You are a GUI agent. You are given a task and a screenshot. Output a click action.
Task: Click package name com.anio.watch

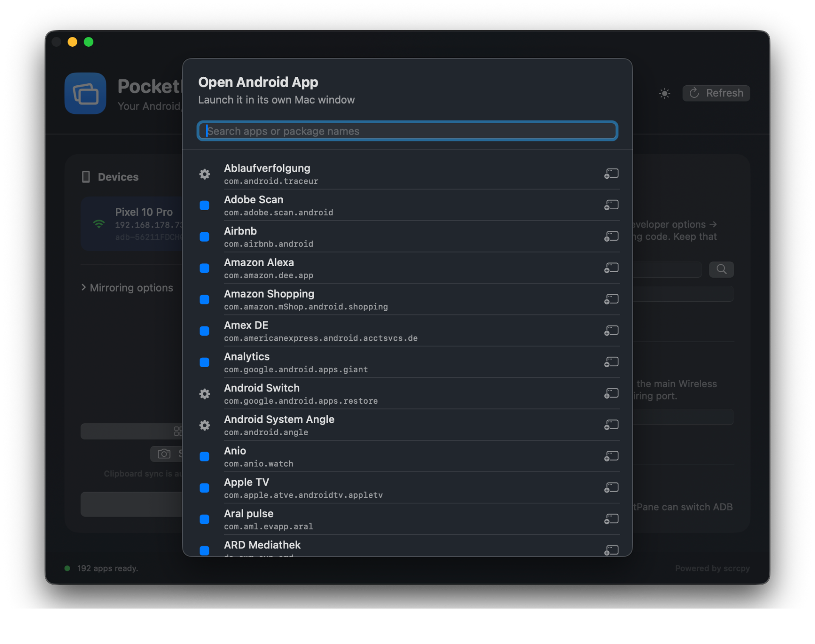pos(259,464)
